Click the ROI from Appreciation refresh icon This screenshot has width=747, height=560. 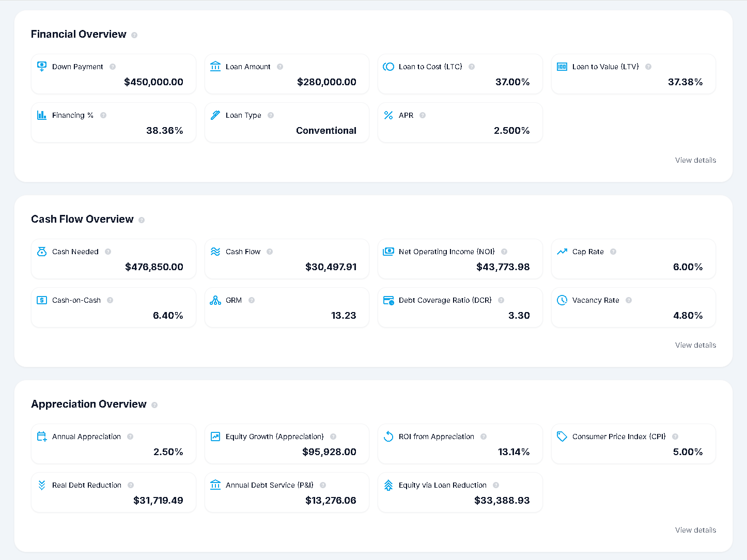388,436
